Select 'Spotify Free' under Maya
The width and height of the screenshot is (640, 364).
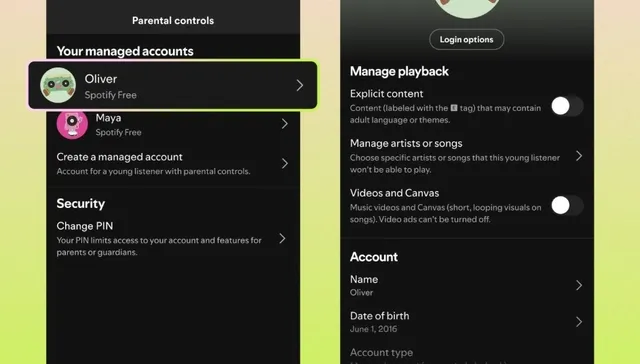(118, 132)
